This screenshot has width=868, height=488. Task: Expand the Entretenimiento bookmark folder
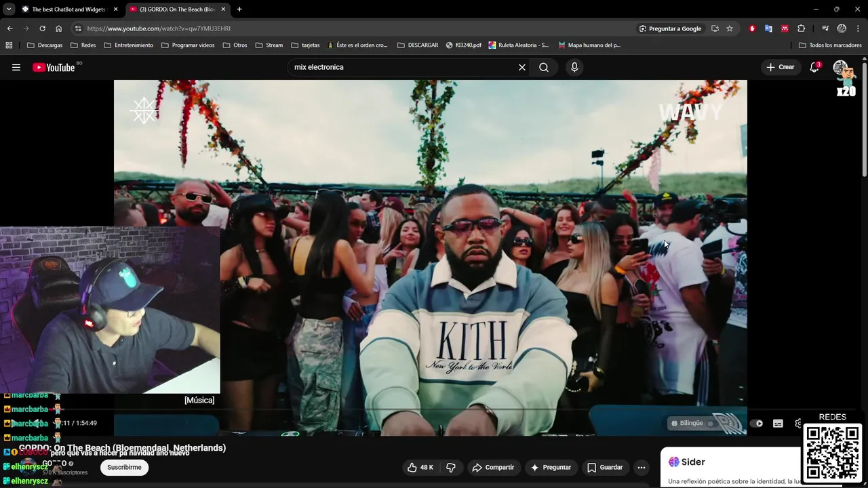pyautogui.click(x=128, y=45)
